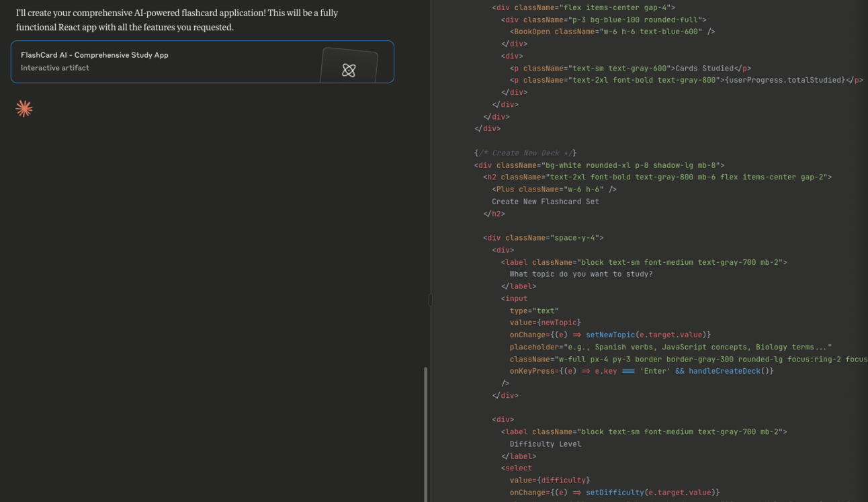
Task: Click the setNewTopic onChange code line
Action: tap(610, 335)
